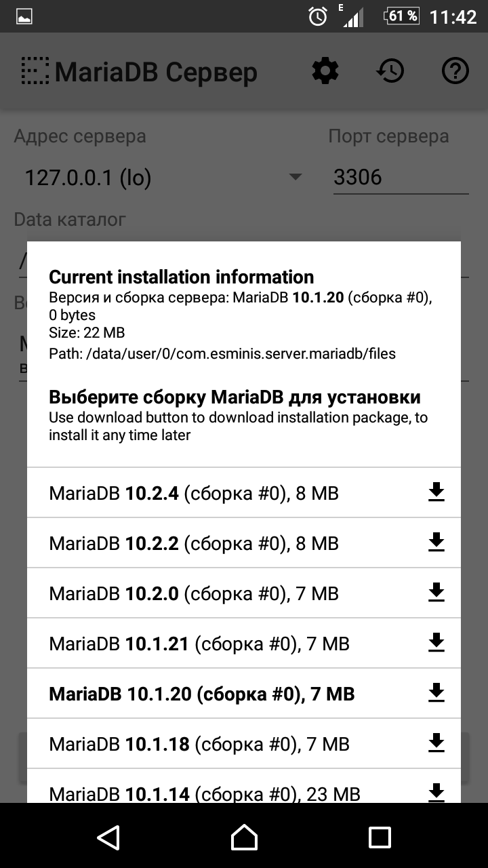Open the history clock icon
Image resolution: width=488 pixels, height=868 pixels.
[390, 71]
